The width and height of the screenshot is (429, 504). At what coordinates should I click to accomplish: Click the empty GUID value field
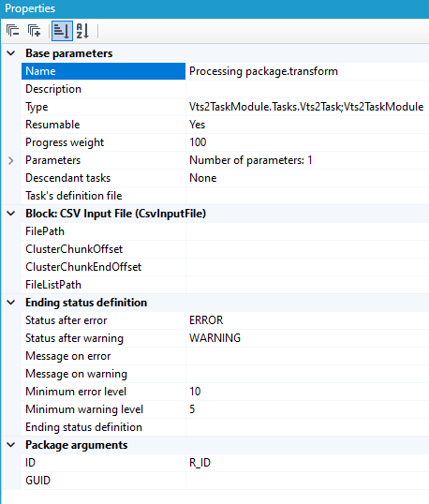pos(307,481)
